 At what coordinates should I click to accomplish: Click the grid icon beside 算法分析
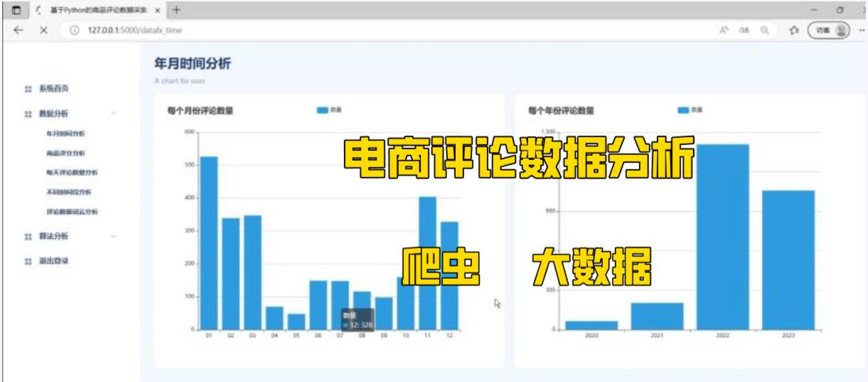coord(28,236)
